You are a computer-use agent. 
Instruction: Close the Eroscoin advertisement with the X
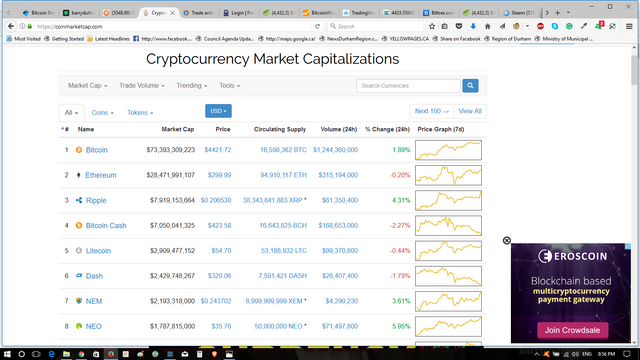click(x=507, y=240)
